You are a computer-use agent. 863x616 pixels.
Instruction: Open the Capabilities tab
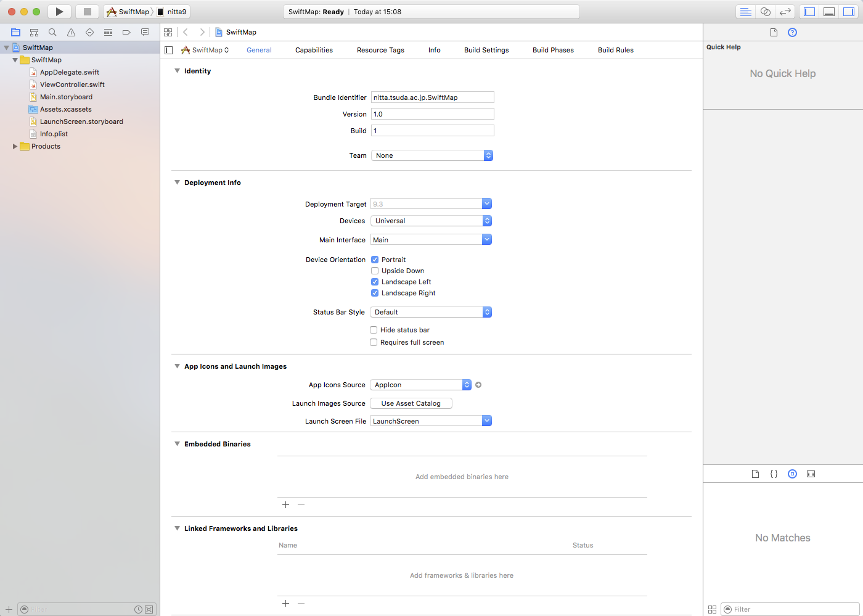tap(314, 50)
